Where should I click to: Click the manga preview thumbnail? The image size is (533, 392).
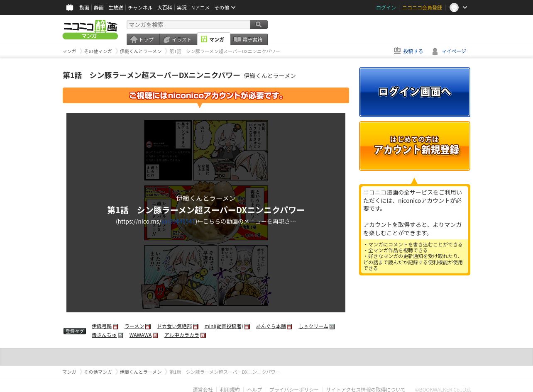[x=206, y=213]
